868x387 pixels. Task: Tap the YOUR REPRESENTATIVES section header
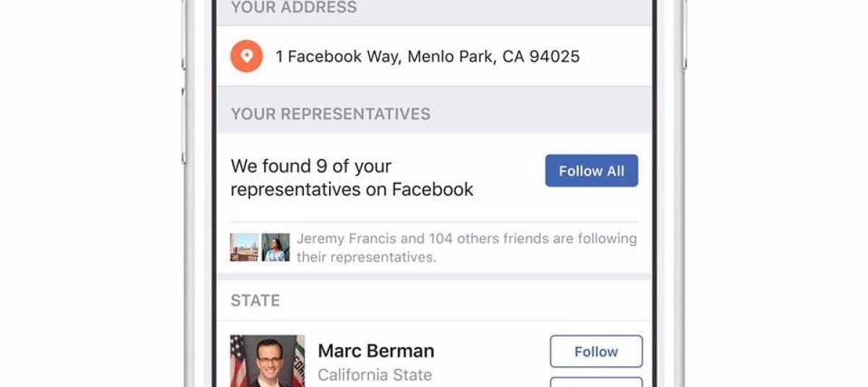point(331,114)
